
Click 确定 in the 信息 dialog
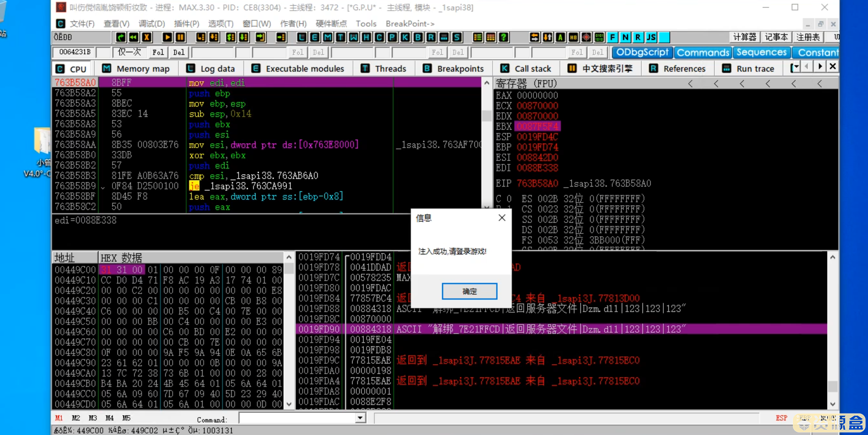[469, 291]
